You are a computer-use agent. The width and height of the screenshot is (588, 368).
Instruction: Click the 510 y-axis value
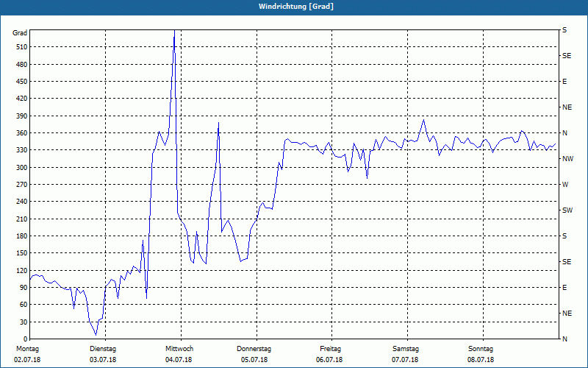[x=22, y=47]
